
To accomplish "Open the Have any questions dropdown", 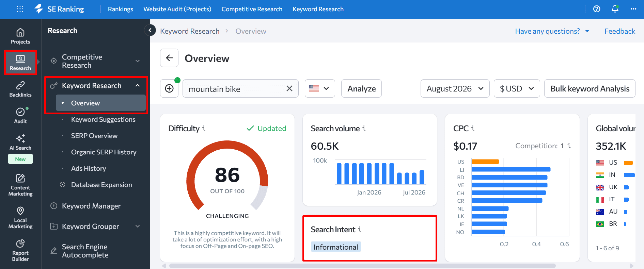I will (552, 31).
